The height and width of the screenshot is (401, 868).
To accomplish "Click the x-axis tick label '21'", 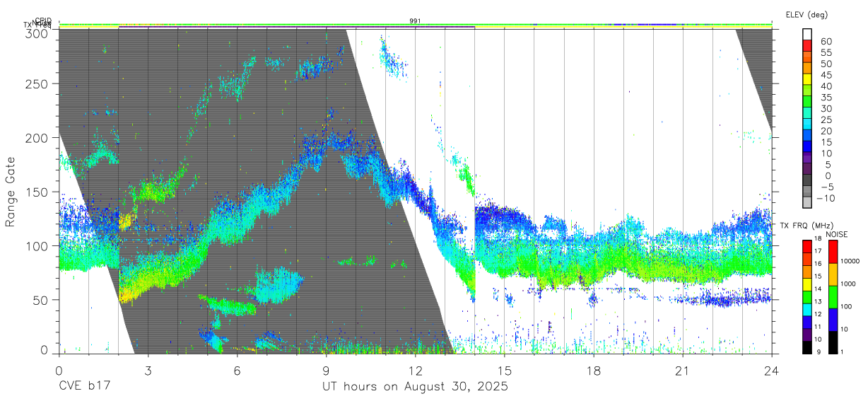I will tap(683, 371).
